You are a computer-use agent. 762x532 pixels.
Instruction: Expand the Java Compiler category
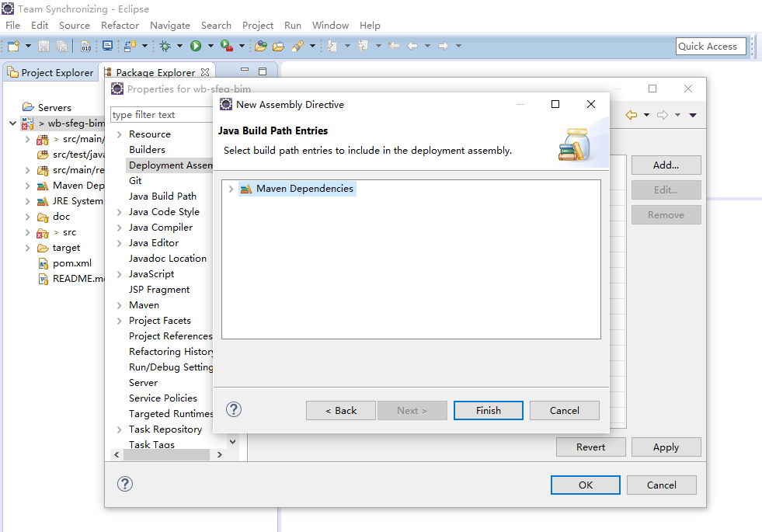(x=120, y=228)
